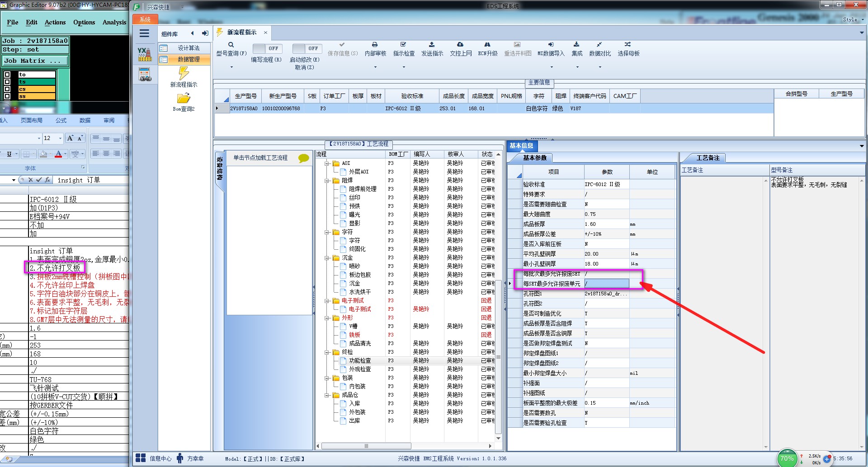Screen dimensions: 868x467
Task: Select the 功能检查 process node
Action: tap(360, 360)
